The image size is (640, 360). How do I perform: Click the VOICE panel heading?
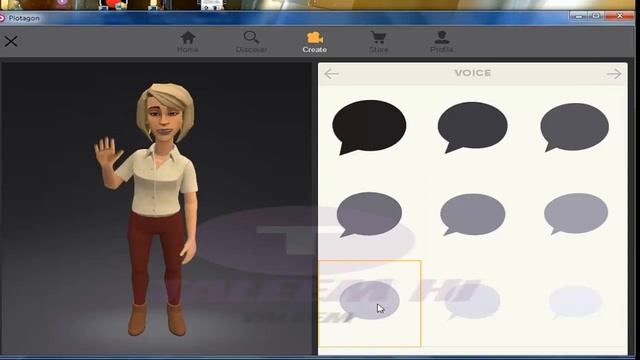(473, 73)
